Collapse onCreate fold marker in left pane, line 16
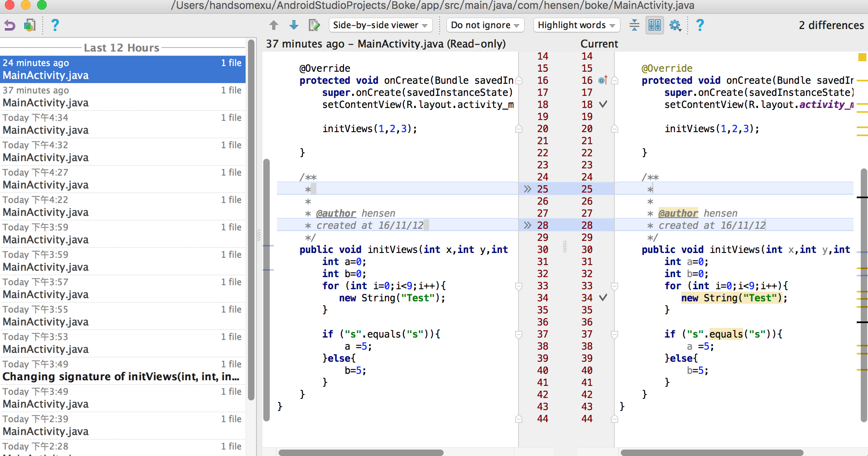This screenshot has width=868, height=456. [x=519, y=80]
